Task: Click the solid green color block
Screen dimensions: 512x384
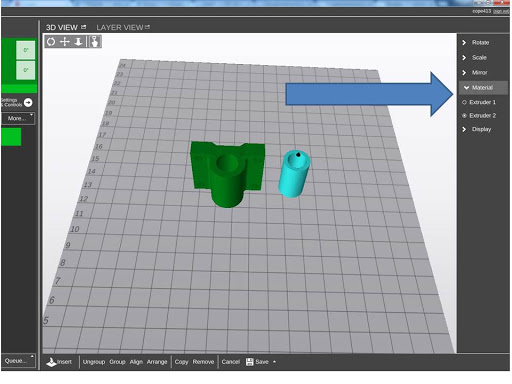Action: coord(11,137)
